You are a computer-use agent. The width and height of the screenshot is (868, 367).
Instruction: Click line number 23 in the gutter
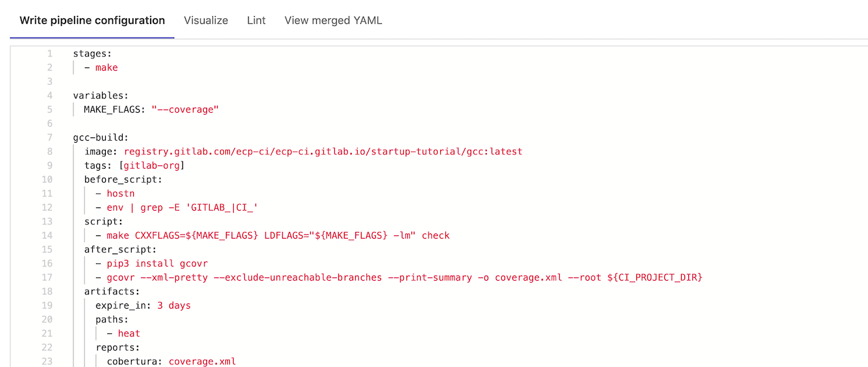pyautogui.click(x=47, y=361)
